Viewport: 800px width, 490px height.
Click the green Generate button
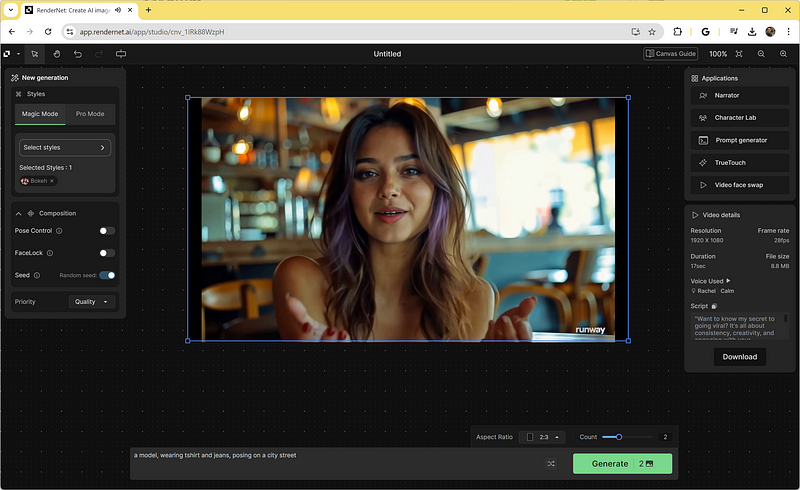click(622, 463)
